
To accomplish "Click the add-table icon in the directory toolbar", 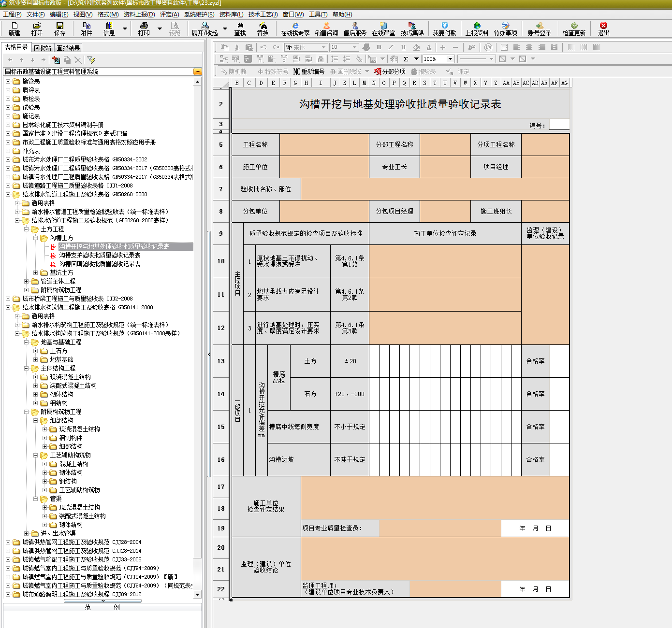I will [56, 60].
